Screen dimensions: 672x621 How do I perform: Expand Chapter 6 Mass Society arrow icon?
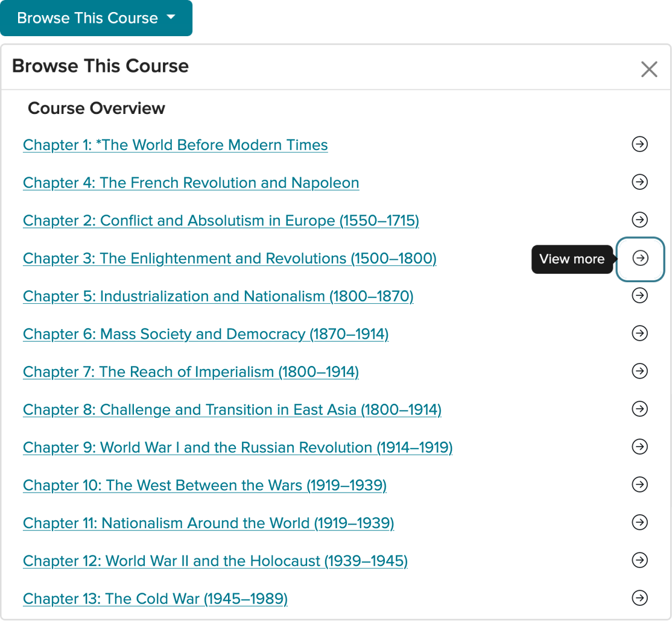(x=639, y=333)
